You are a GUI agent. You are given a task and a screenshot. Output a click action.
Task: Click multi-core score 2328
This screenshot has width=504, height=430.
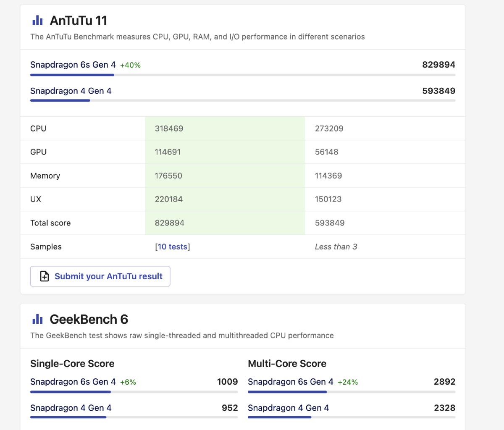point(445,408)
